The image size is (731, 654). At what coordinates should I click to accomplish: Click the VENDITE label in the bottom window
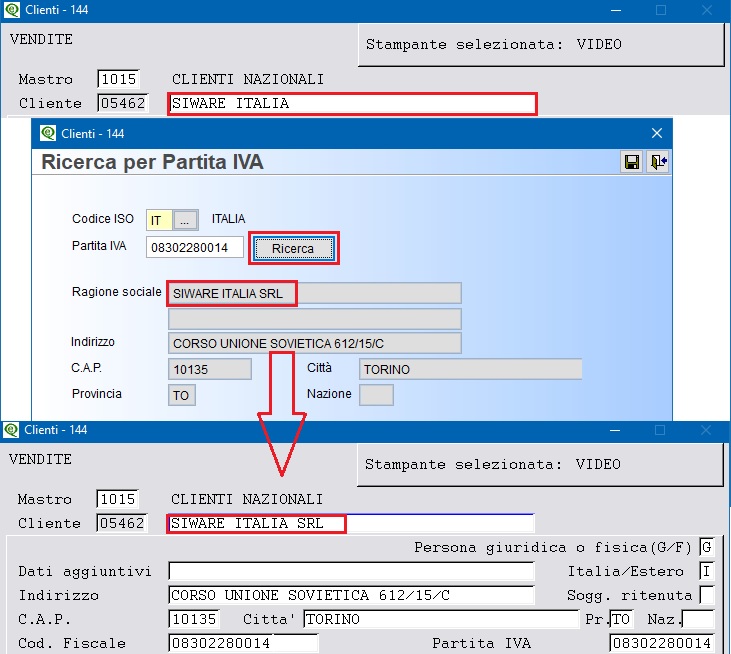tap(40, 459)
